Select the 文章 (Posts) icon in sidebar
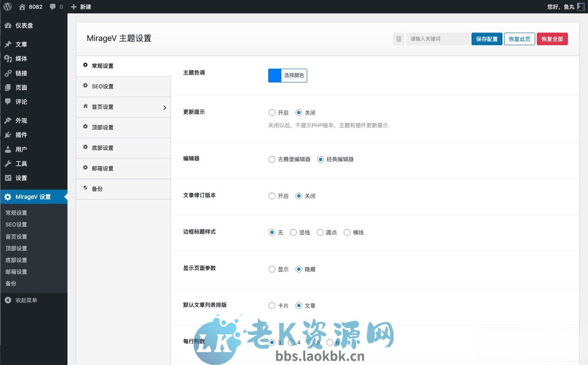The height and width of the screenshot is (365, 588). pyautogui.click(x=9, y=44)
